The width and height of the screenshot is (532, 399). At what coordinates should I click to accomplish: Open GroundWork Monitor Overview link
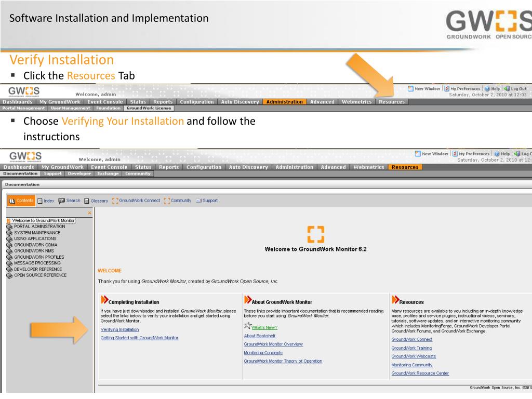point(273,344)
